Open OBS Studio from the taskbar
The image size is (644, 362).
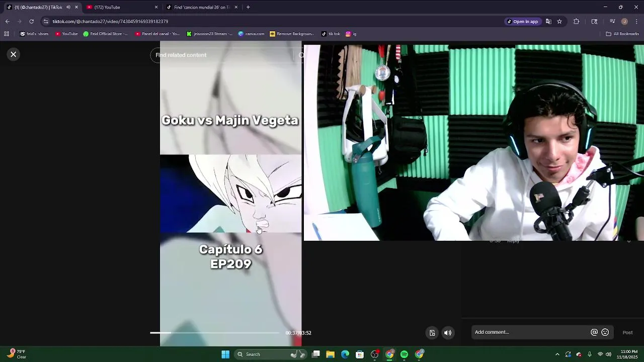coord(375,354)
